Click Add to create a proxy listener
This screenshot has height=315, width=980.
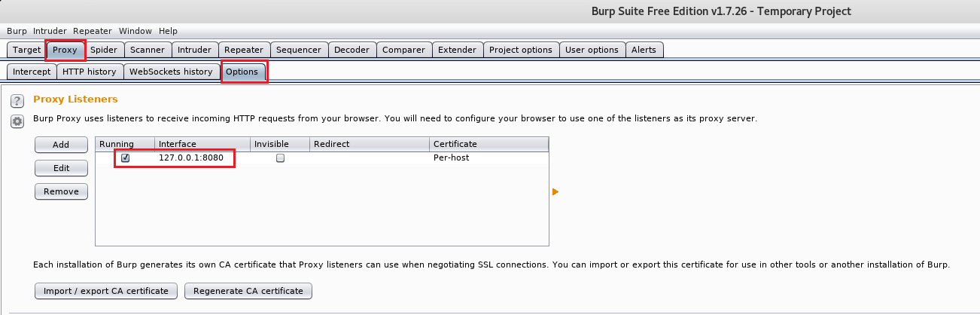[x=61, y=145]
